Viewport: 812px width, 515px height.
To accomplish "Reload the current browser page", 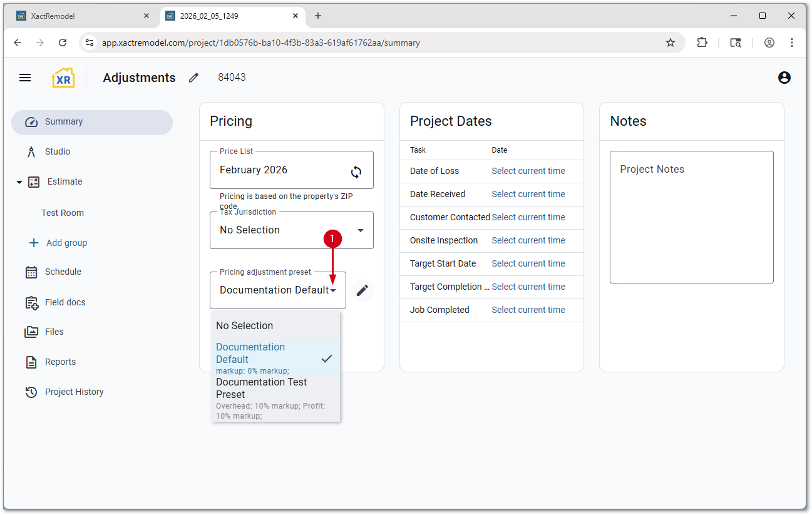I will tap(63, 43).
